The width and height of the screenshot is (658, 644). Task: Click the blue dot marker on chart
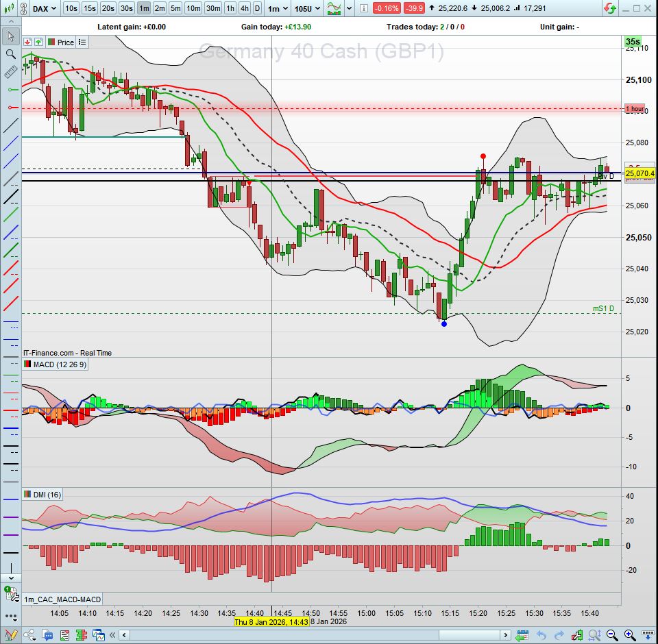[444, 323]
